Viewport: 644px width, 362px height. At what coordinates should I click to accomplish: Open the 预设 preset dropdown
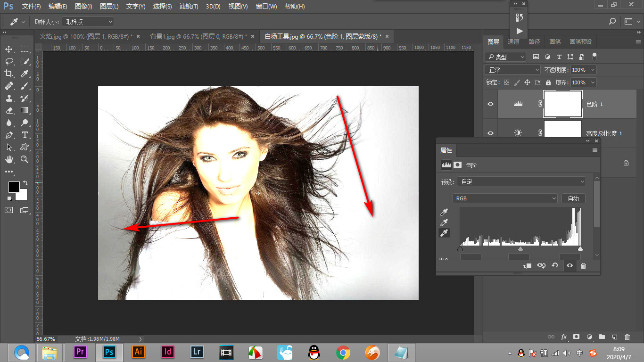(x=521, y=181)
